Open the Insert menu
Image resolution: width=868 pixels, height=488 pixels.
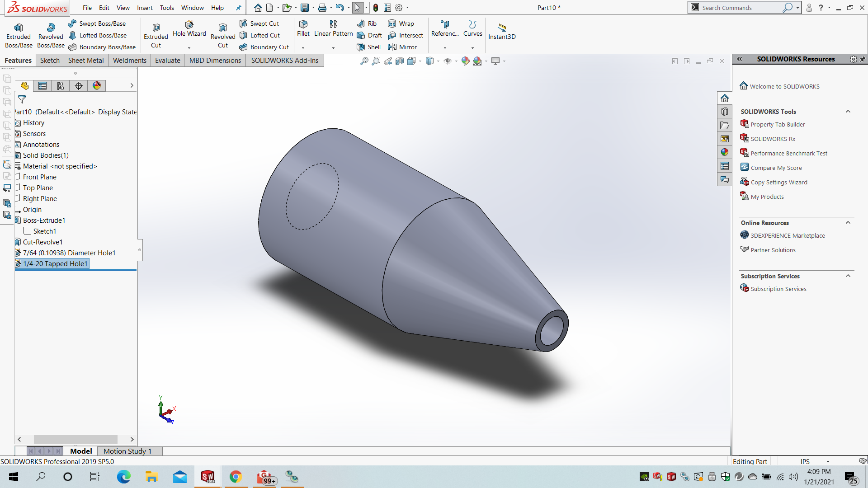click(145, 8)
